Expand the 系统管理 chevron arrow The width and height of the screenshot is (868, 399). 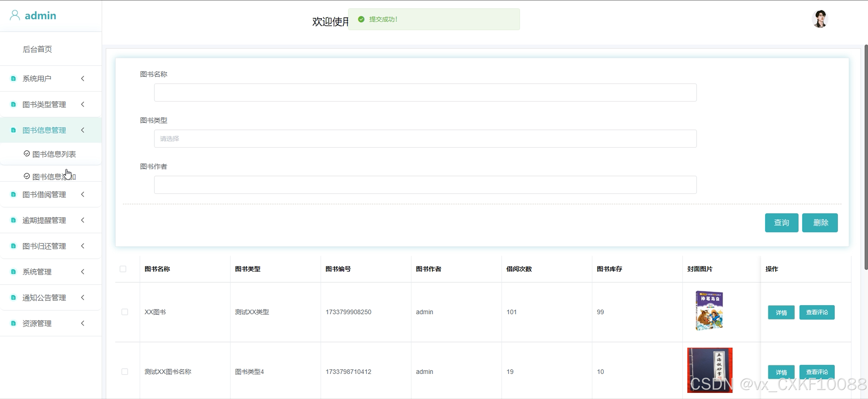83,272
